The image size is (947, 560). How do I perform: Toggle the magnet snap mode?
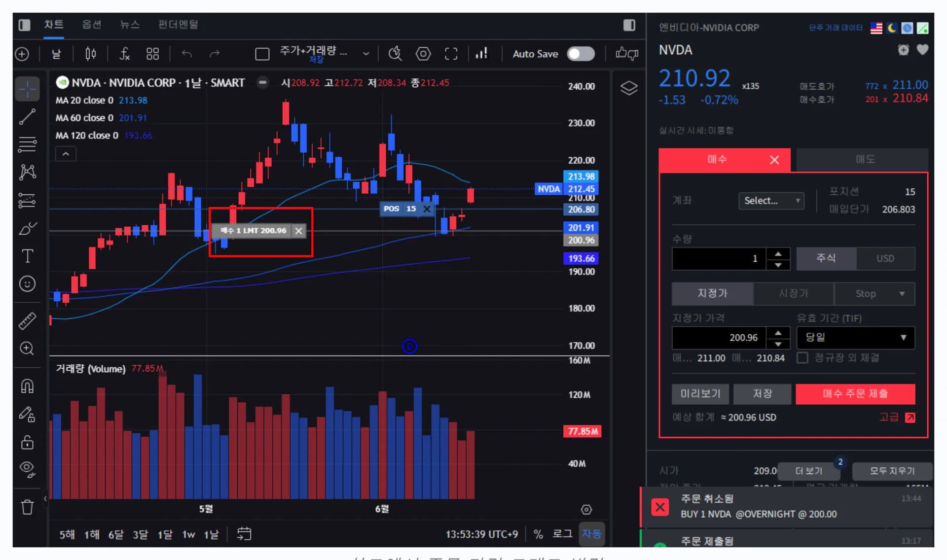(28, 386)
